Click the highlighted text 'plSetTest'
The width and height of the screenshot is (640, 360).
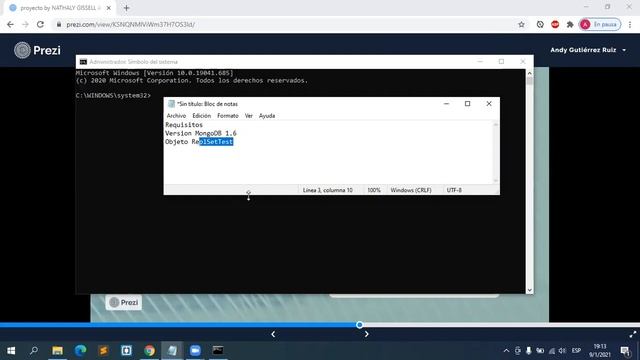coord(216,142)
